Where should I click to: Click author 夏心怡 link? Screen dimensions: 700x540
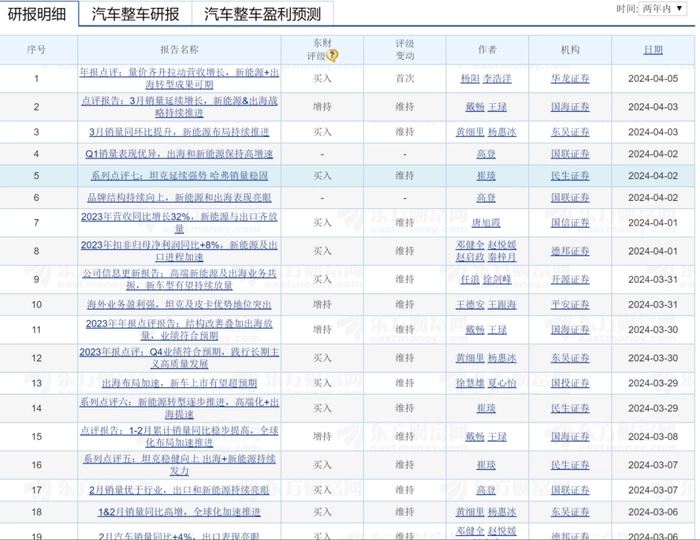pos(504,383)
